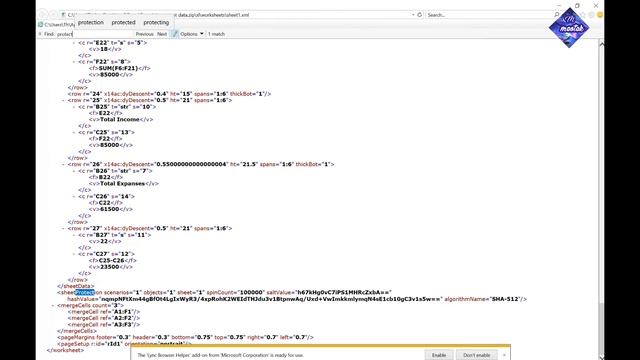
Task: Click the 'Total Income' value text
Action: pos(120,119)
